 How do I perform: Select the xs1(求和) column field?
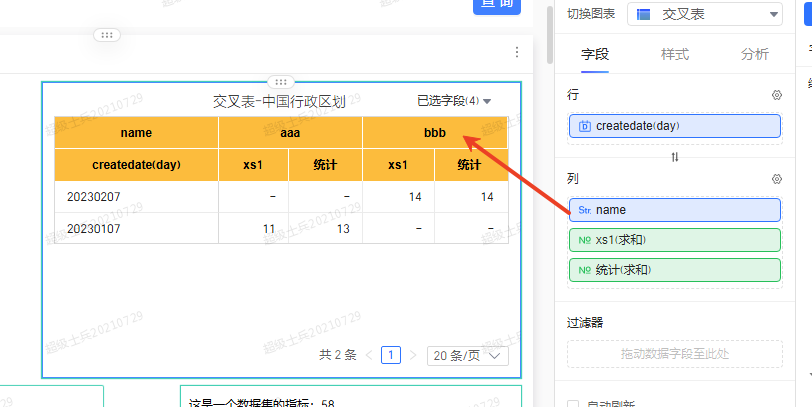point(675,240)
